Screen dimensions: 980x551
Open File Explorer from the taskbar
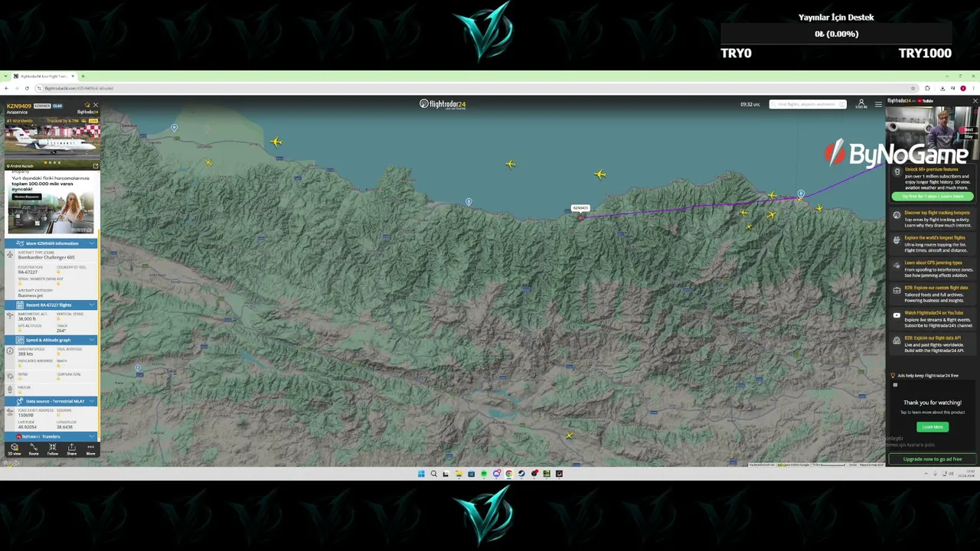click(x=459, y=474)
